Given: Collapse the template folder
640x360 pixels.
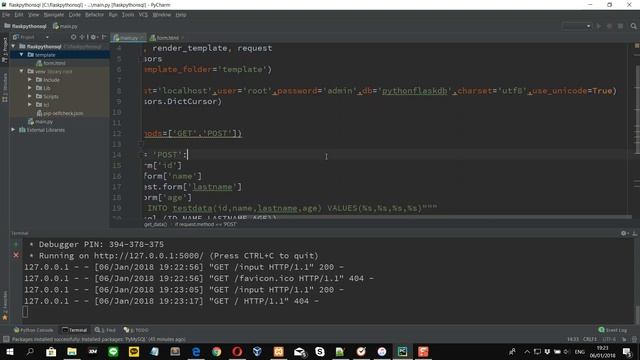Looking at the screenshot, I should [x=22, y=55].
